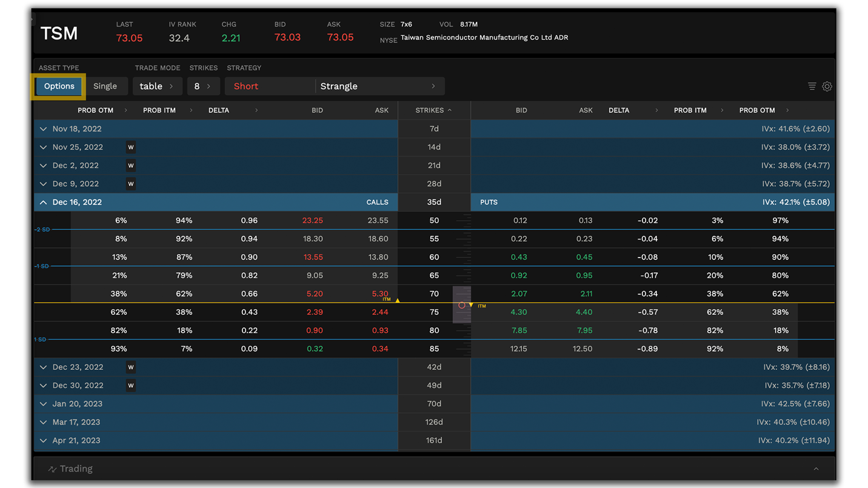Open the strikes count '8' dropdown
The height and width of the screenshot is (488, 868).
pyautogui.click(x=203, y=86)
